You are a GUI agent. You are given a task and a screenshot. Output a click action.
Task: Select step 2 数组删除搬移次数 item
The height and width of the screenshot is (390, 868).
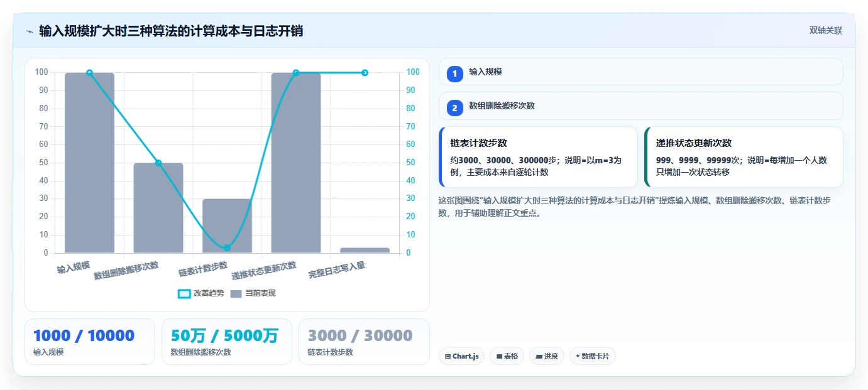point(640,106)
